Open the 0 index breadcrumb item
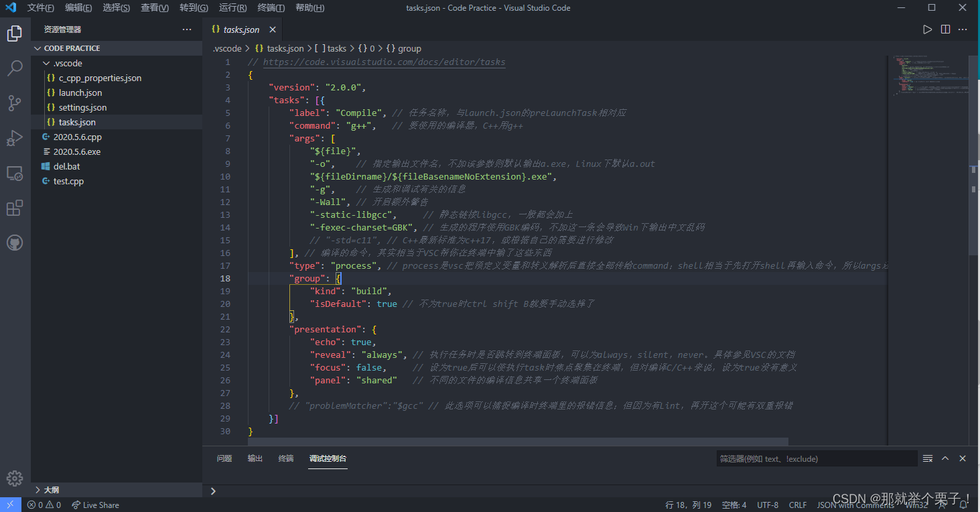Screen dimensions: 980x512 point(366,48)
